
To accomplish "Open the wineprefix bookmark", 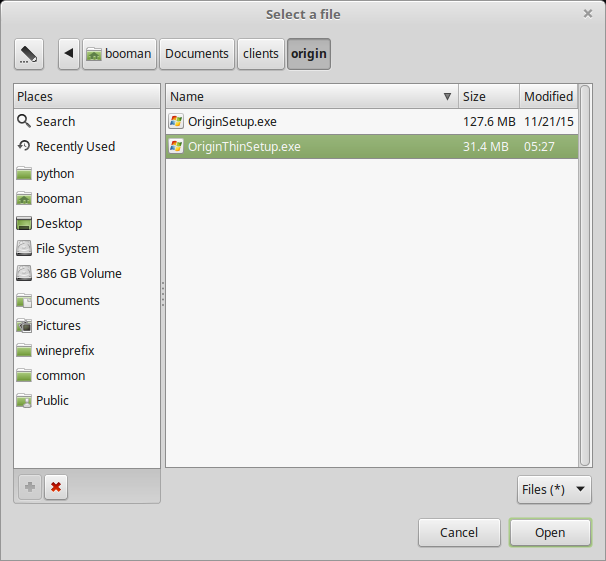I will pos(87,350).
